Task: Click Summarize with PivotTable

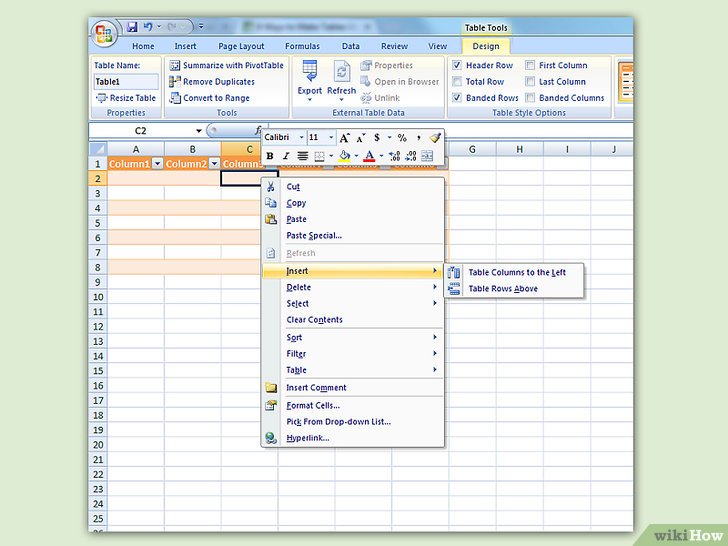Action: [x=227, y=65]
